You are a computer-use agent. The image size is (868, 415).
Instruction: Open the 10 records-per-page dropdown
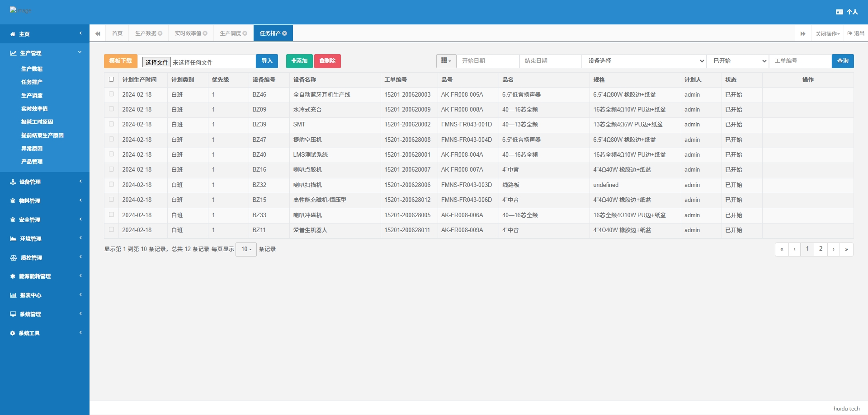246,249
